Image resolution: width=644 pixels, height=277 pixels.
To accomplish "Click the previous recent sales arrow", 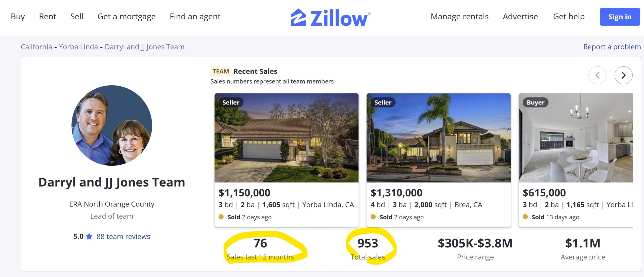I will coord(597,75).
